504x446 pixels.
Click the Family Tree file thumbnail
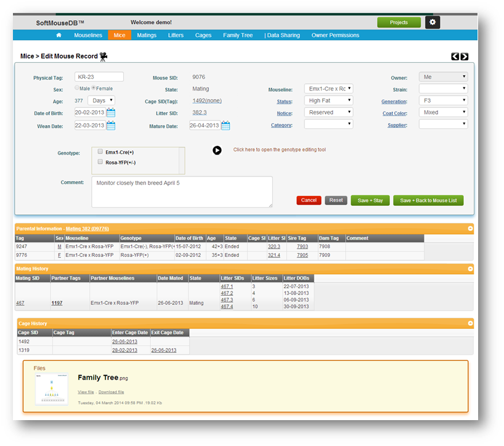[51, 388]
